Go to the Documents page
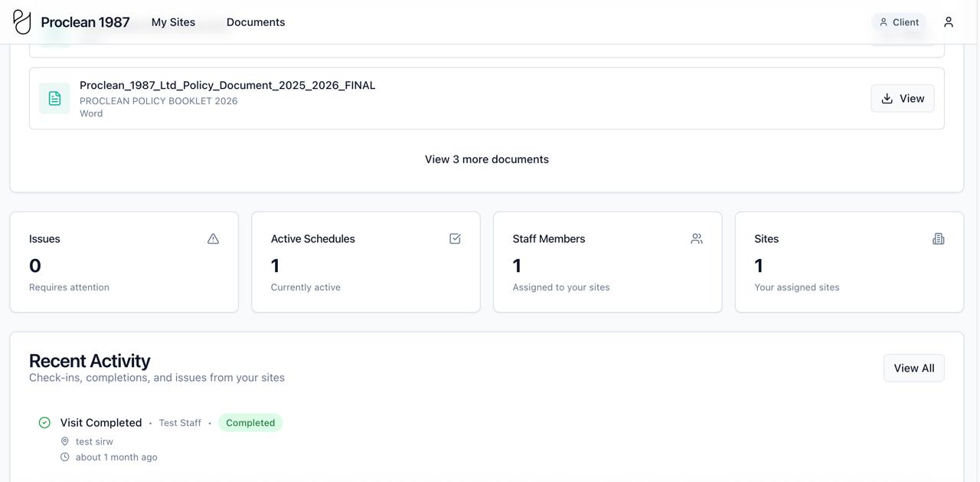Image resolution: width=980 pixels, height=482 pixels. 256,22
